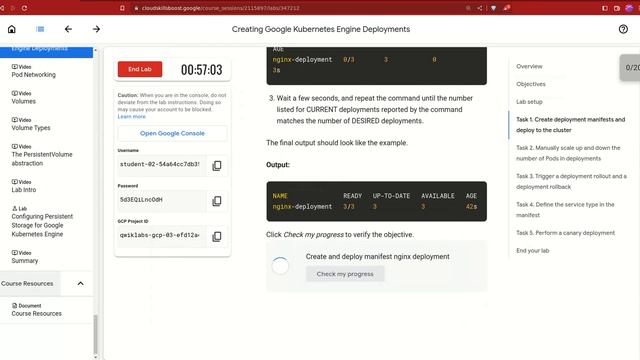Click the End Lab button

coord(140,69)
